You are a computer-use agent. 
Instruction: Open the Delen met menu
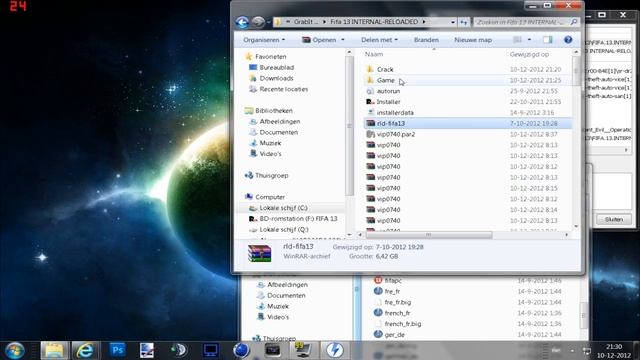point(379,40)
